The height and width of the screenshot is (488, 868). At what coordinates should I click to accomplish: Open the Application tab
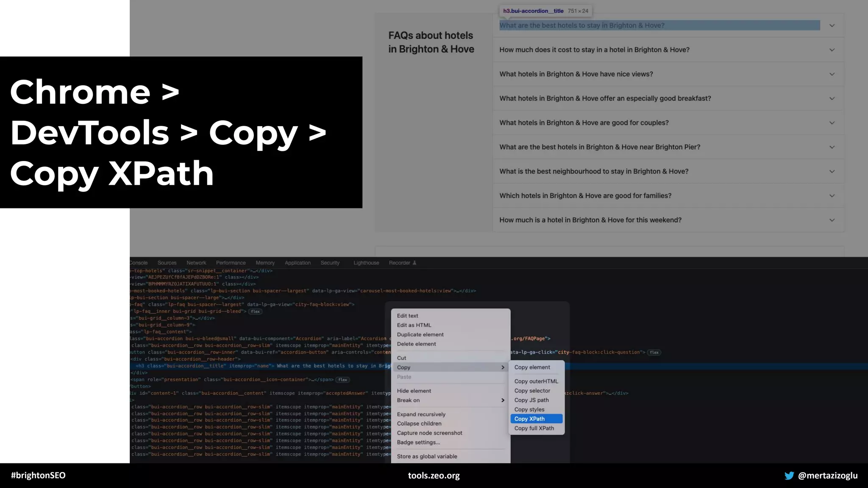pyautogui.click(x=298, y=263)
